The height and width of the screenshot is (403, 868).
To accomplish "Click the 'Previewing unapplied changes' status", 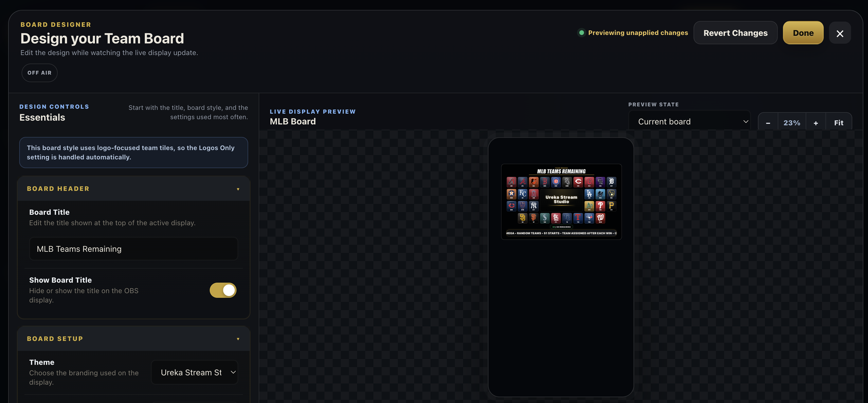I will (x=633, y=33).
